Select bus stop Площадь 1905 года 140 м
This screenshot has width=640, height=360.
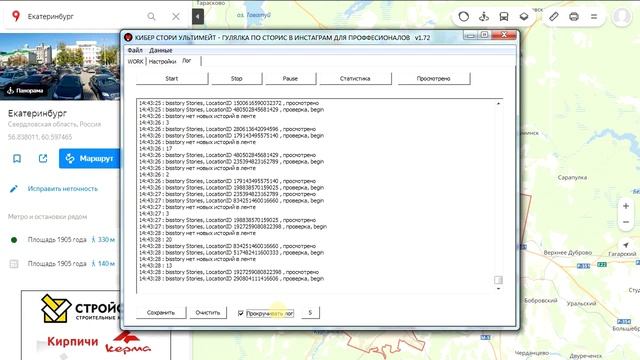[61, 264]
